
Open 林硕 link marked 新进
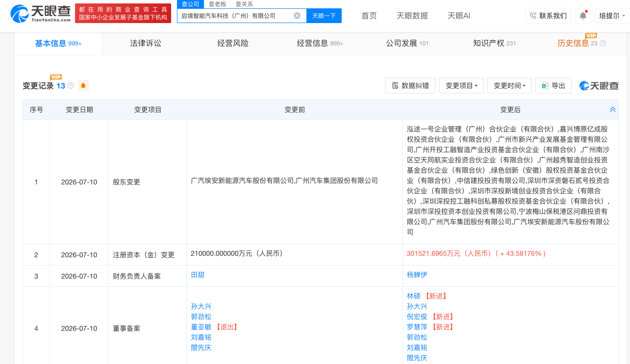413,296
